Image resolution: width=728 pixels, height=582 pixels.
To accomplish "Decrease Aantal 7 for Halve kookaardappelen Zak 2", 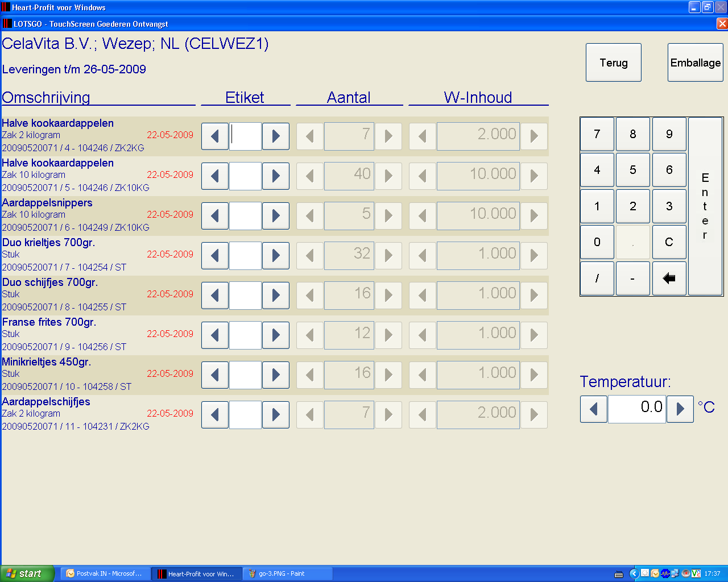I will [310, 136].
